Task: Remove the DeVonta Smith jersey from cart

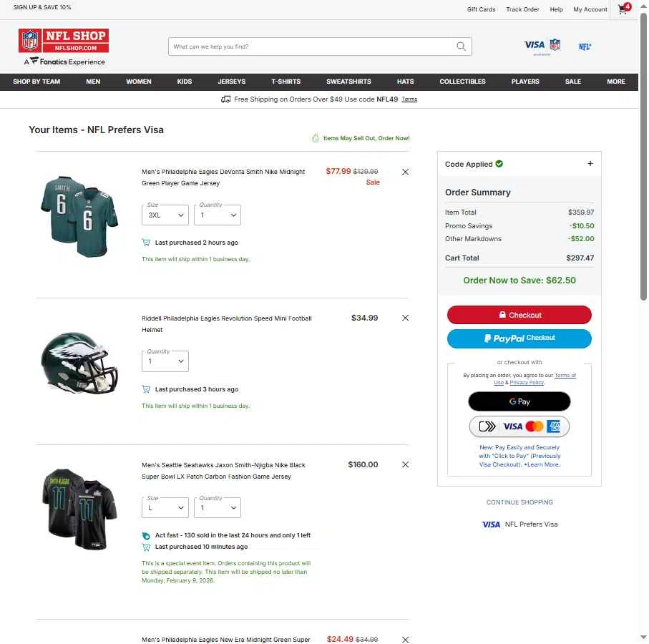Action: click(x=405, y=172)
